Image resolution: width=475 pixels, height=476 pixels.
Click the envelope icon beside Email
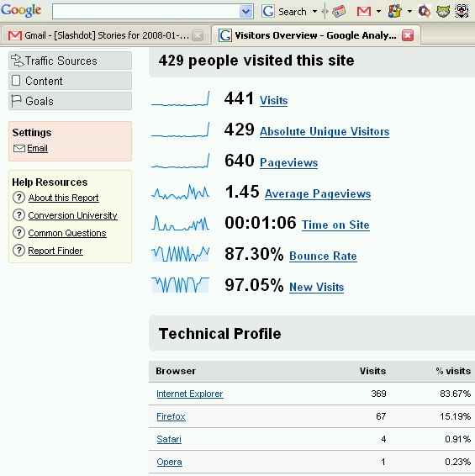tap(19, 149)
